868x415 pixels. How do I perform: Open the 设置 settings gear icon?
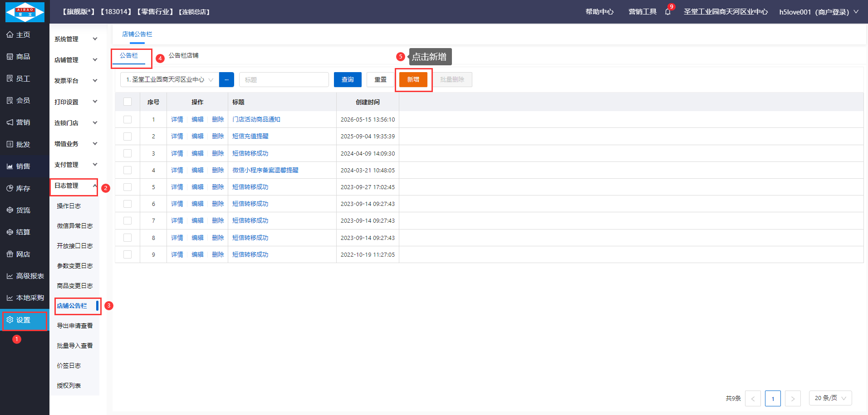[10, 320]
